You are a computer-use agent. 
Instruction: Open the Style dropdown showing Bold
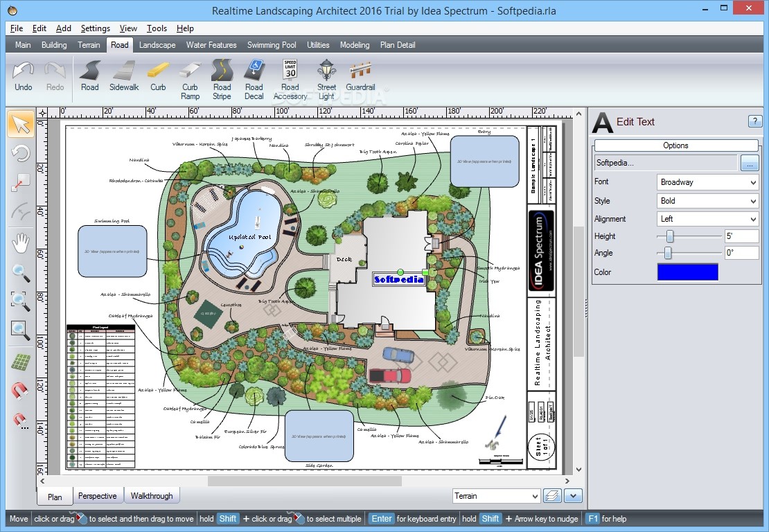coord(708,201)
